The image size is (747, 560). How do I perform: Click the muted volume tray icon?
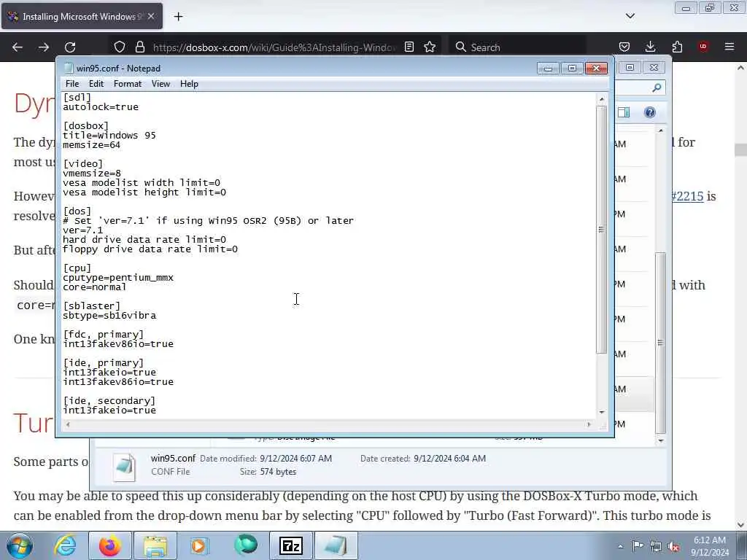673,546
